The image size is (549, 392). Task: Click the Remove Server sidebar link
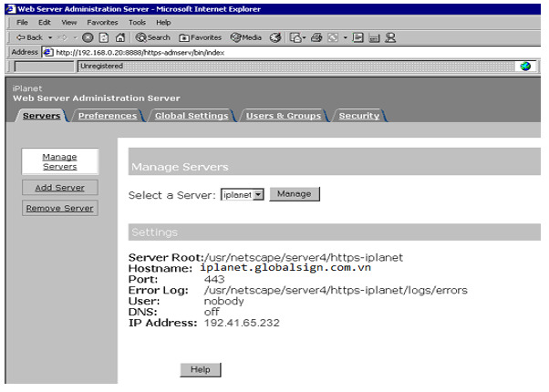[x=60, y=208]
